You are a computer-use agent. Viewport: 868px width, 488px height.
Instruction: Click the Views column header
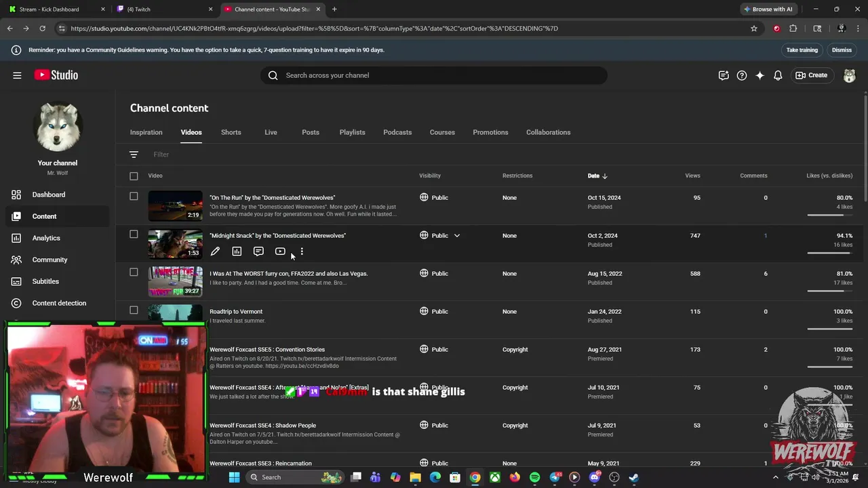pyautogui.click(x=692, y=176)
